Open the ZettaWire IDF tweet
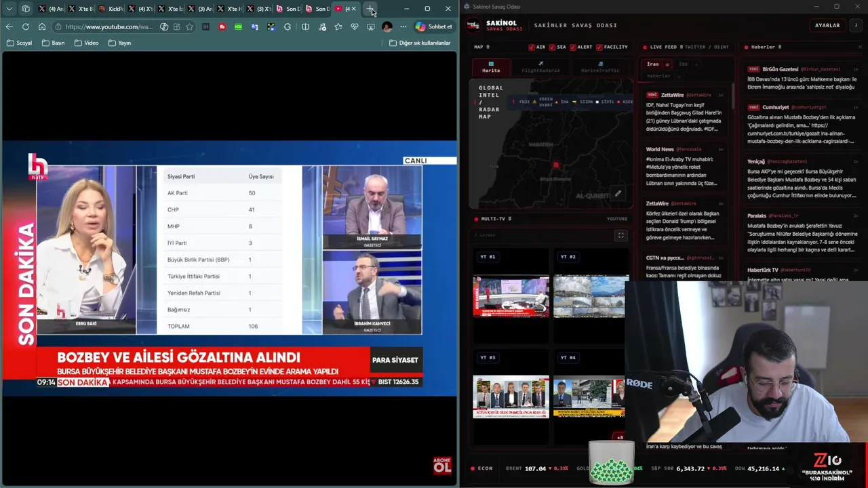The height and width of the screenshot is (488, 868). click(686, 113)
